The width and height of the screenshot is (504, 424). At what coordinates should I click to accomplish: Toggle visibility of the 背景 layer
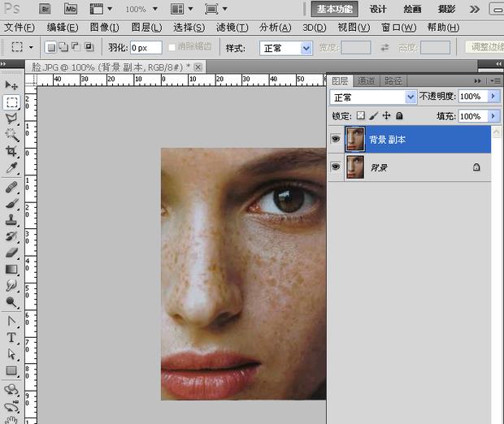point(335,167)
